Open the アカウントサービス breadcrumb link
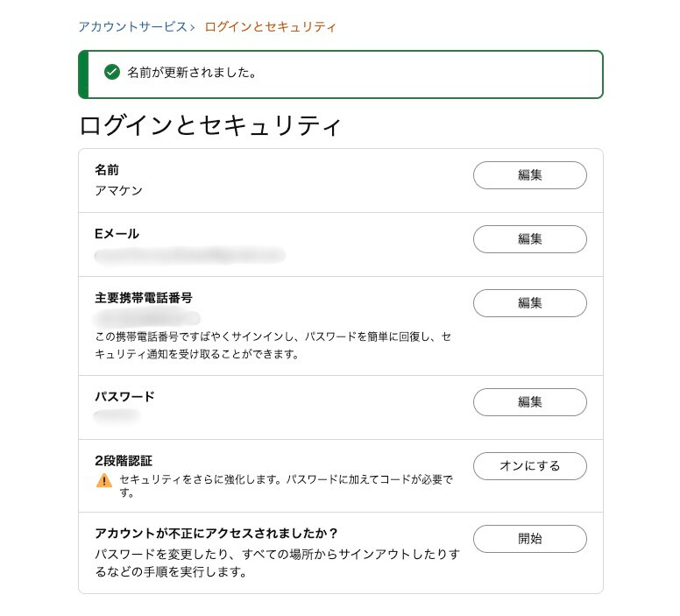Viewport: 680px width, 616px height. pyautogui.click(x=132, y=27)
